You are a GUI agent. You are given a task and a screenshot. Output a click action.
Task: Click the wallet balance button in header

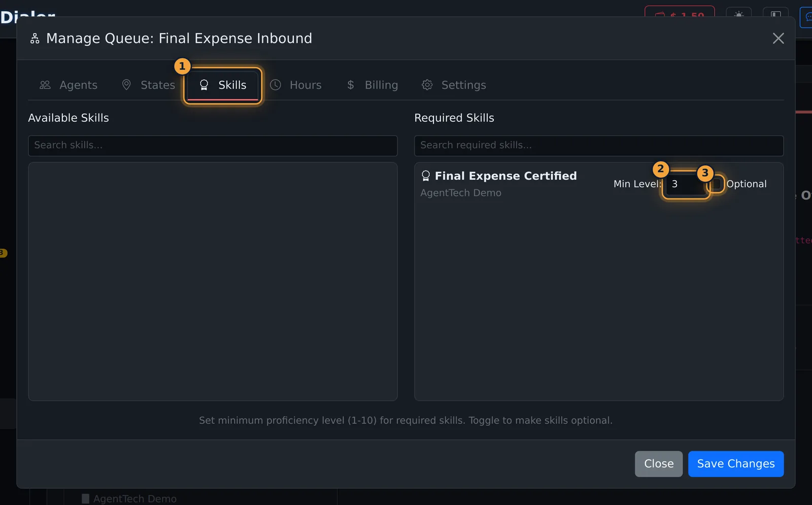(x=680, y=15)
